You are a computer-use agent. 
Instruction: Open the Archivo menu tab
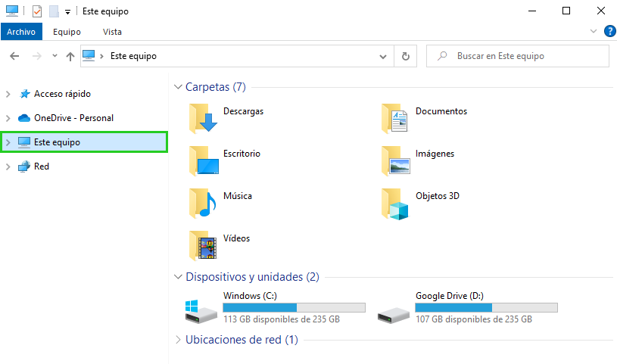tap(21, 32)
